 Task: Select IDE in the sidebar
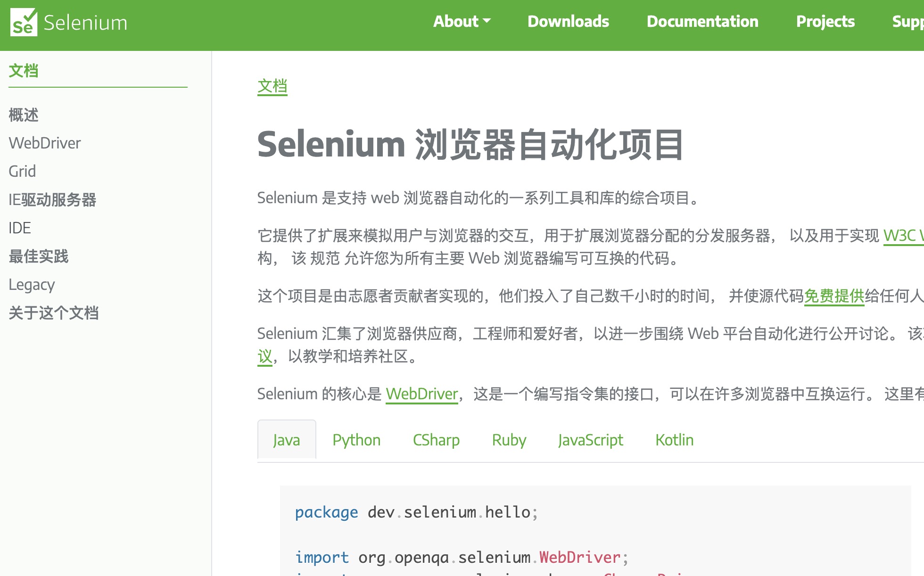coord(20,228)
